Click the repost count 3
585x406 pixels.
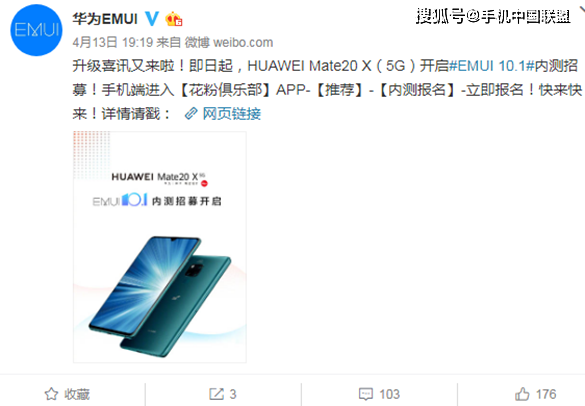click(233, 394)
